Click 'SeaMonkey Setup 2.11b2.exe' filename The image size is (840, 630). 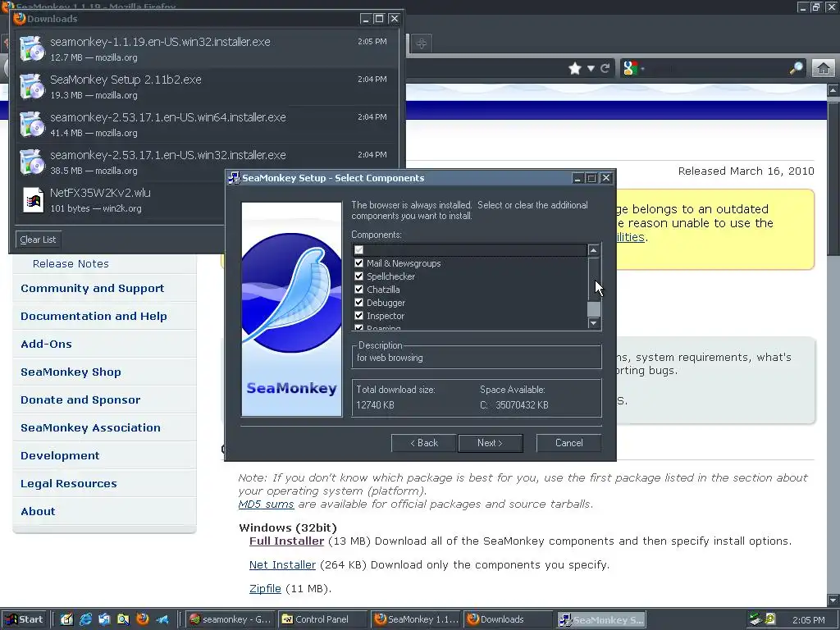click(x=126, y=80)
